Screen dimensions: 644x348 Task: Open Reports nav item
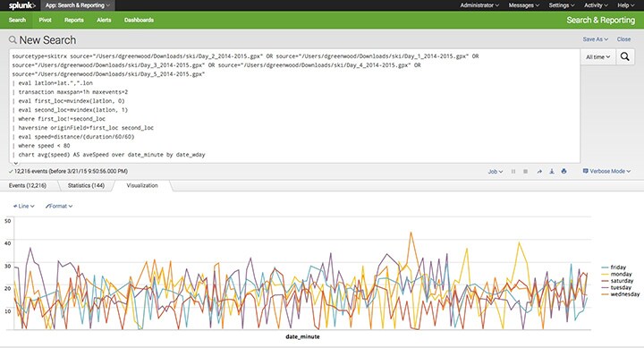tap(74, 21)
